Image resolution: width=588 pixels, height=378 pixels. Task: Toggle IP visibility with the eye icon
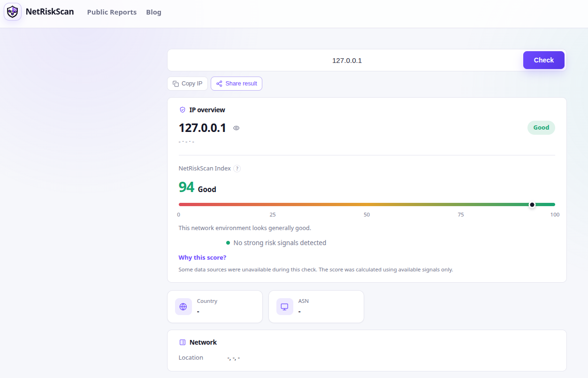click(x=237, y=128)
